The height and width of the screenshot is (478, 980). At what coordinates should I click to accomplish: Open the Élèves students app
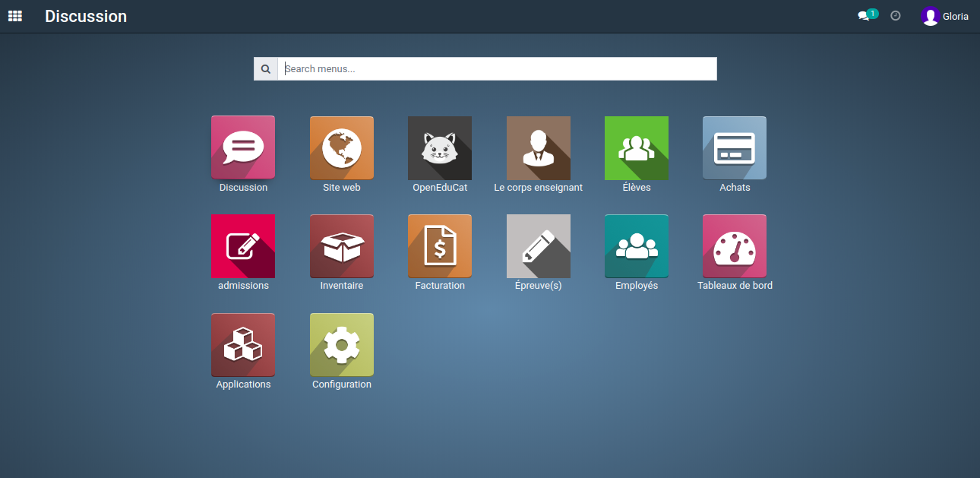tap(637, 148)
